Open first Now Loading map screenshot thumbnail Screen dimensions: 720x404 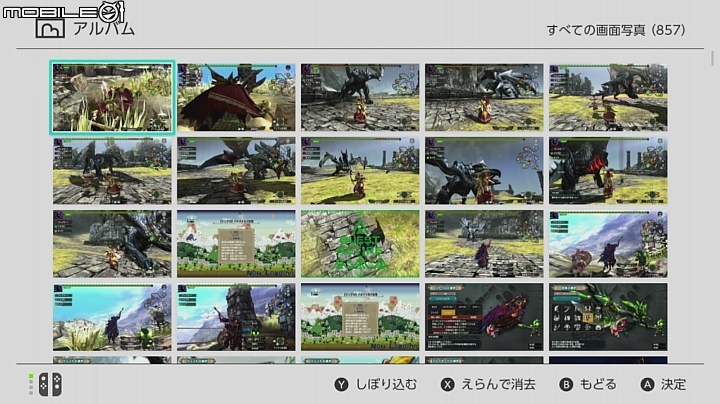pos(236,244)
